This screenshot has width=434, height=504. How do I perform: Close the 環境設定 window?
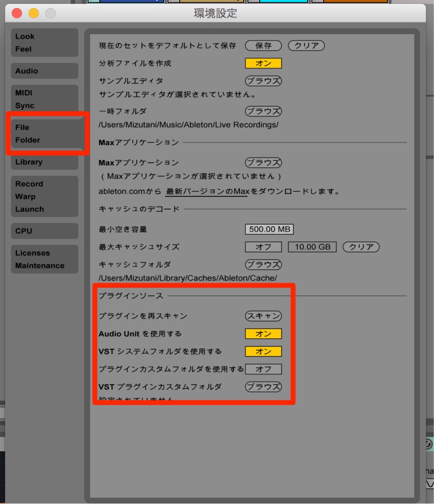[17, 13]
